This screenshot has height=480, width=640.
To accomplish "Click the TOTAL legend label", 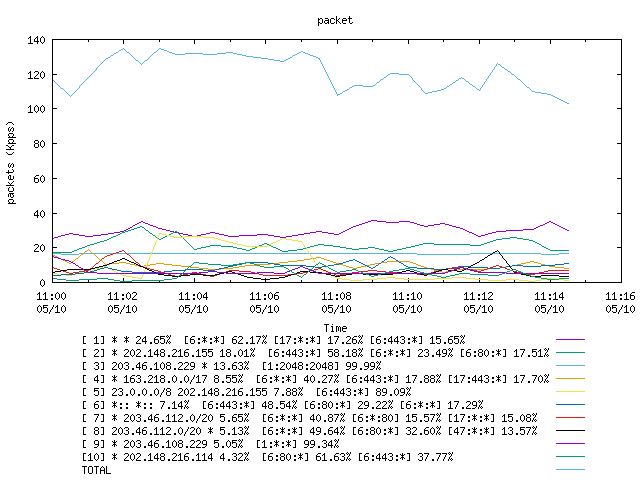I will tap(96, 470).
